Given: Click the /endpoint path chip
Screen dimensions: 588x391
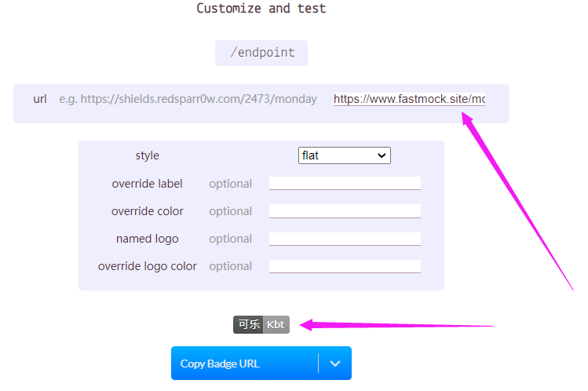Looking at the screenshot, I should pyautogui.click(x=261, y=53).
